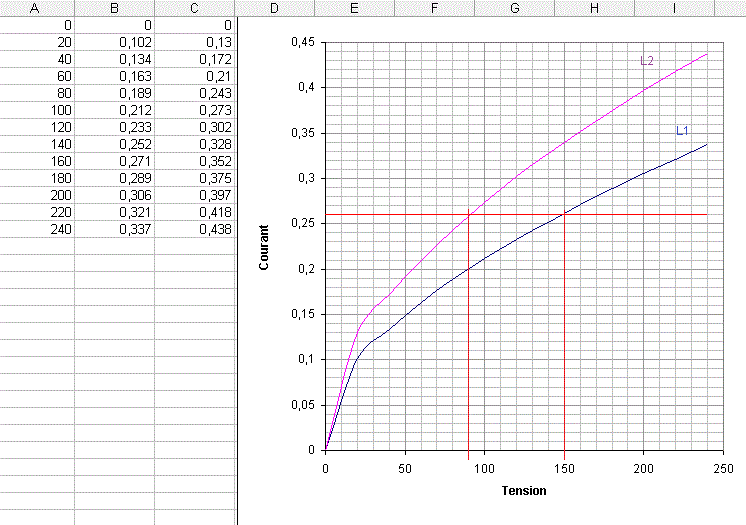
Task: Click the cell containing 240 in column A
Action: (x=37, y=229)
